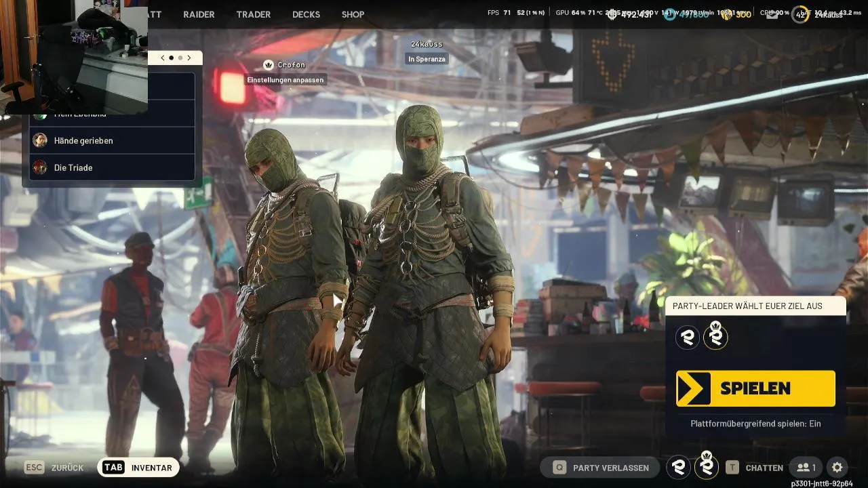The height and width of the screenshot is (488, 868).
Task: Switch to the DECKS tab
Action: [x=306, y=14]
